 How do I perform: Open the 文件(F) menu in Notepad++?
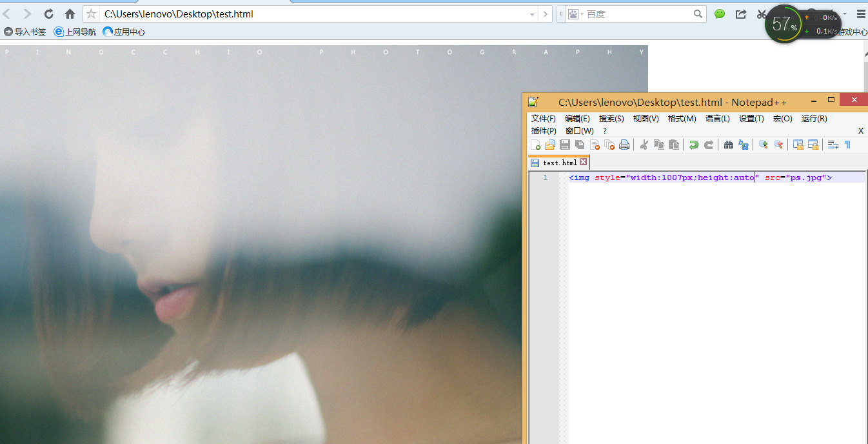[x=543, y=119]
